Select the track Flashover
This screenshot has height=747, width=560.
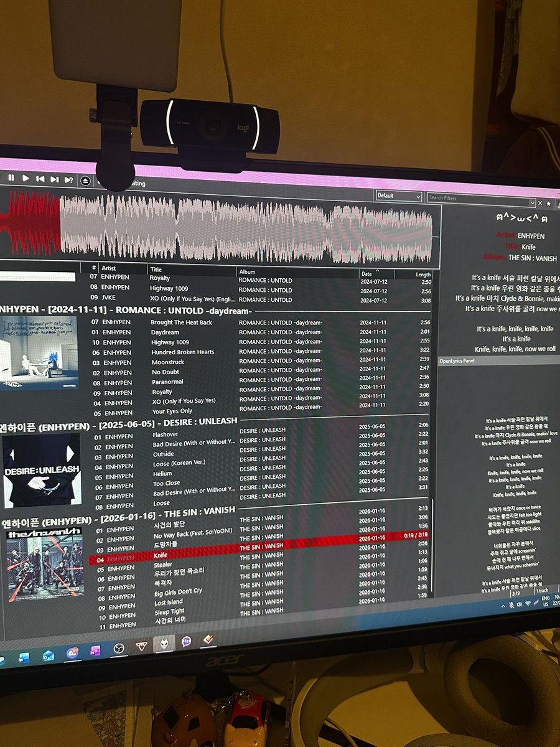(x=166, y=435)
